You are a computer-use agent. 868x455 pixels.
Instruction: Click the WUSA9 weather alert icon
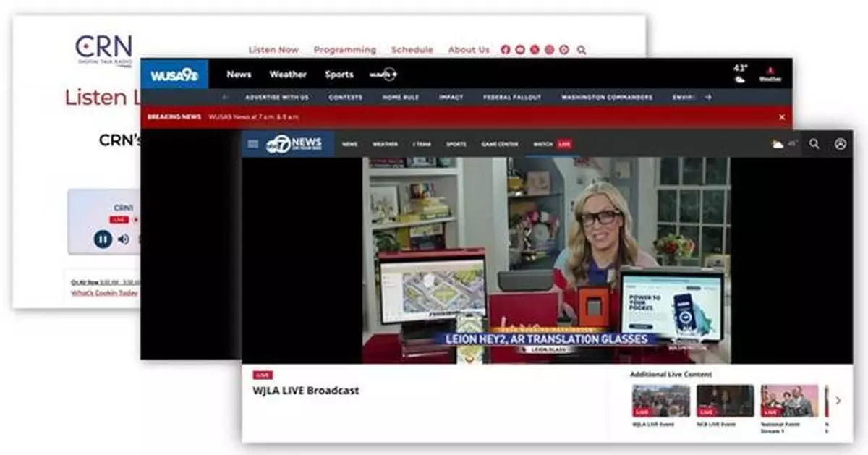click(x=770, y=74)
